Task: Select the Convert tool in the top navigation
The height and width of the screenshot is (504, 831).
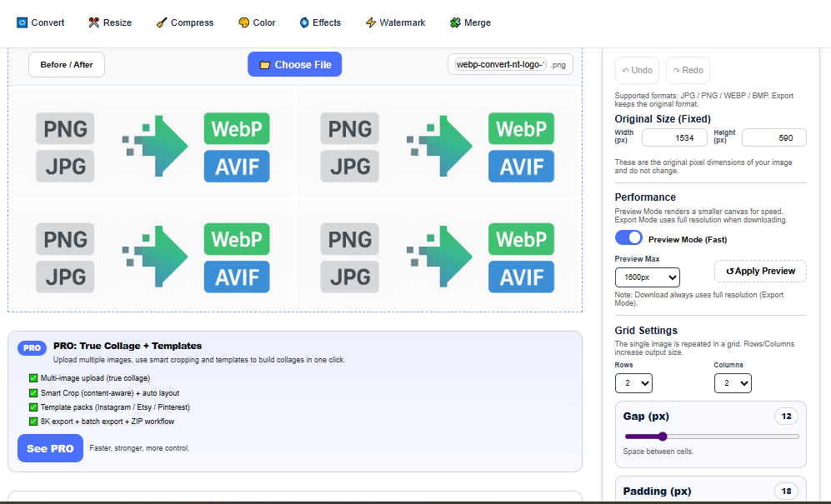Action: coord(40,22)
